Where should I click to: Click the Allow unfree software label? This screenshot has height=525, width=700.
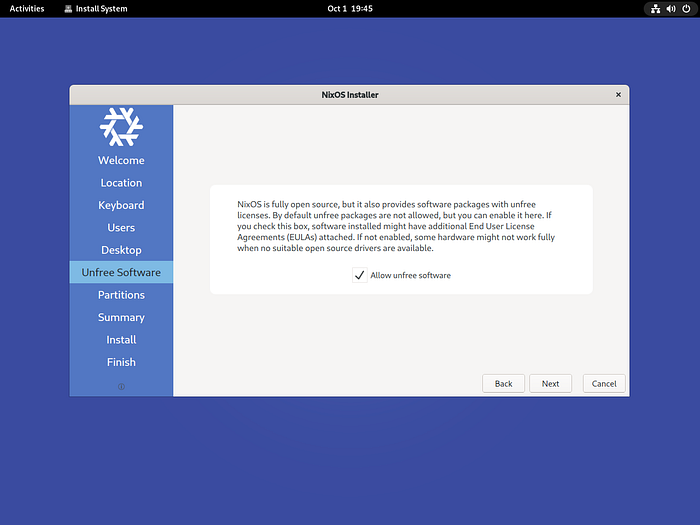click(410, 275)
